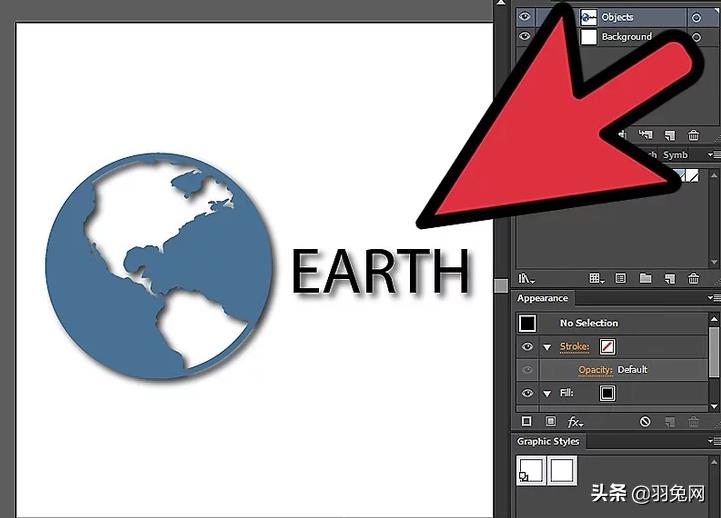
Task: Click the Create New Layer icon
Action: (x=670, y=135)
